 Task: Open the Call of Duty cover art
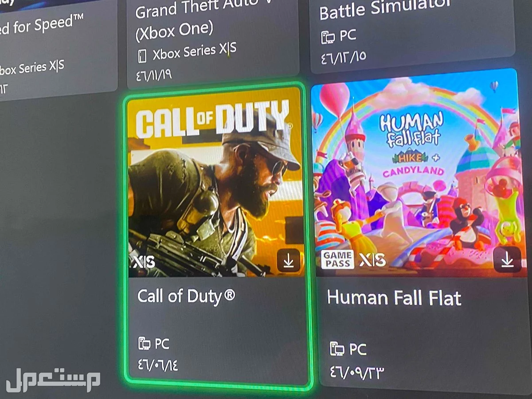(215, 182)
